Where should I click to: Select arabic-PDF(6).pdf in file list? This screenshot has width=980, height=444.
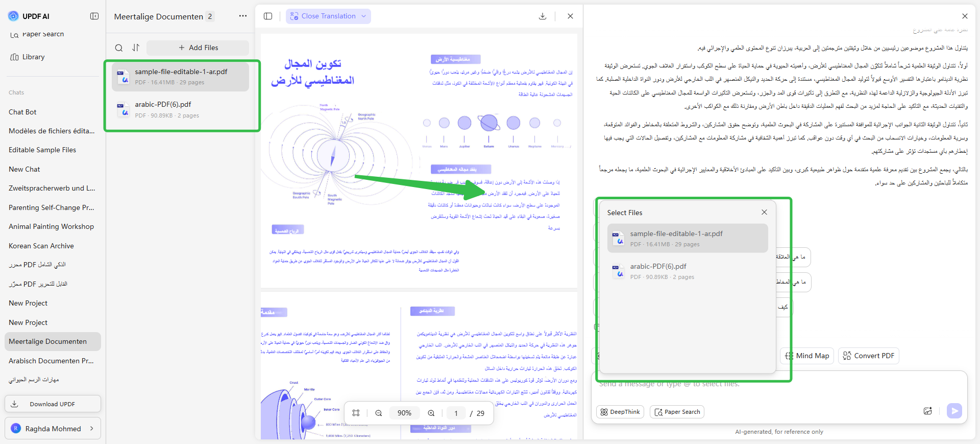pyautogui.click(x=181, y=109)
